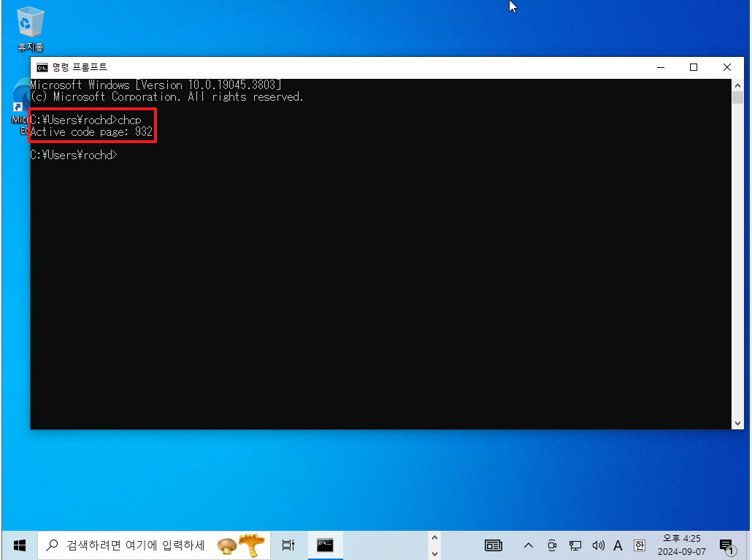The width and height of the screenshot is (752, 560).
Task: Click the taskbar search box
Action: (x=155, y=545)
